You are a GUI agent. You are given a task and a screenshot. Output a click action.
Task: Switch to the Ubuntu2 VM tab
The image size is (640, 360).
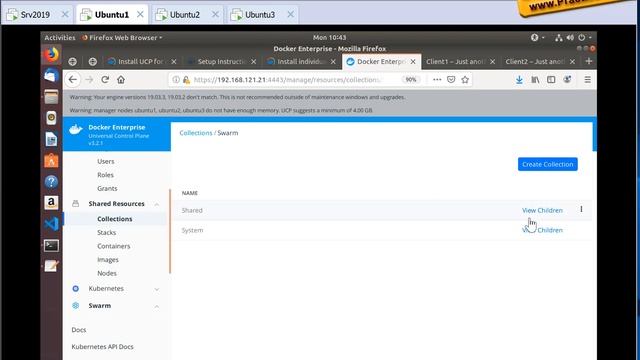[x=184, y=15]
